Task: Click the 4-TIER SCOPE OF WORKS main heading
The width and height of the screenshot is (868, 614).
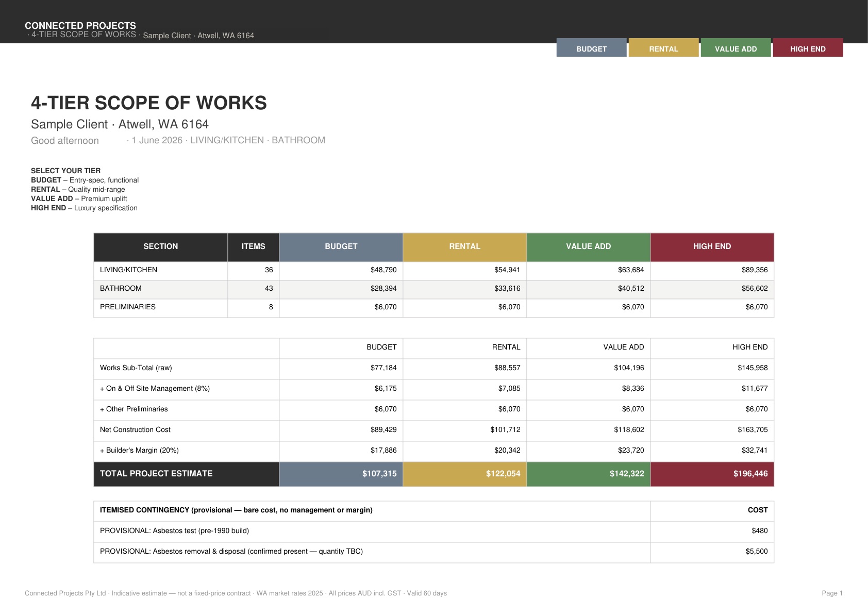Action: click(x=149, y=103)
